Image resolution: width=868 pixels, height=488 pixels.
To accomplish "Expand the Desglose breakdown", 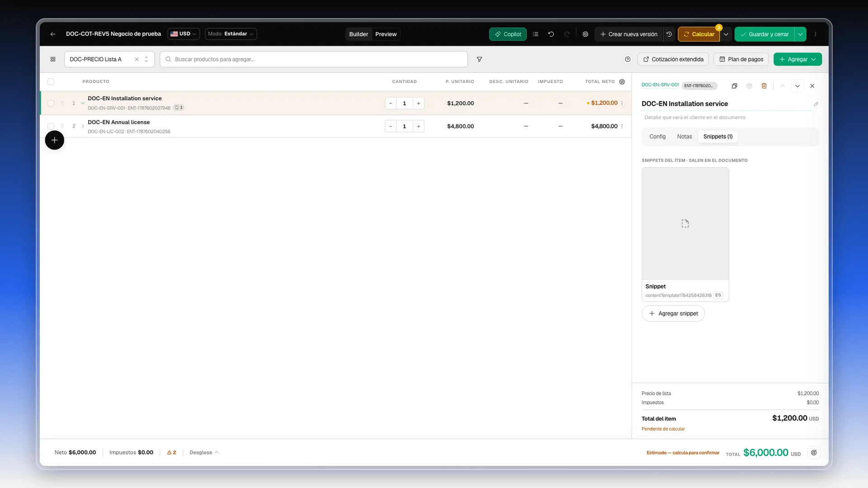I will point(204,453).
